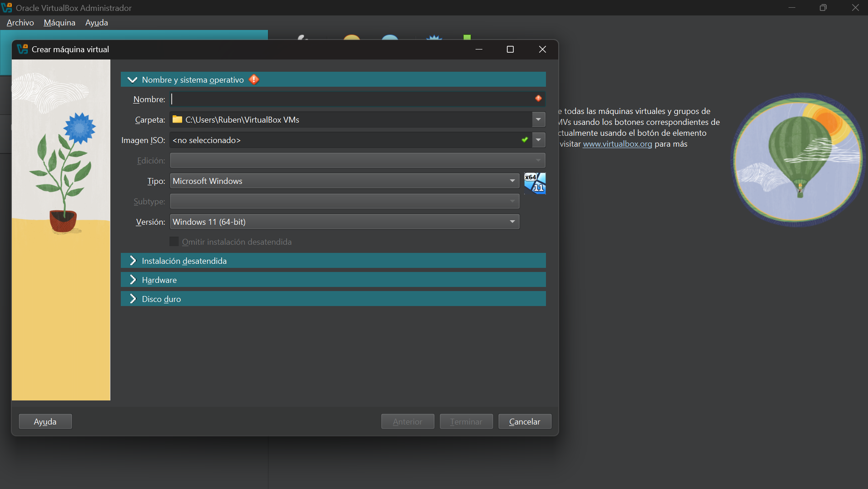The height and width of the screenshot is (489, 868).
Task: Open the Tipo Microsoft Windows dropdown
Action: tap(344, 181)
